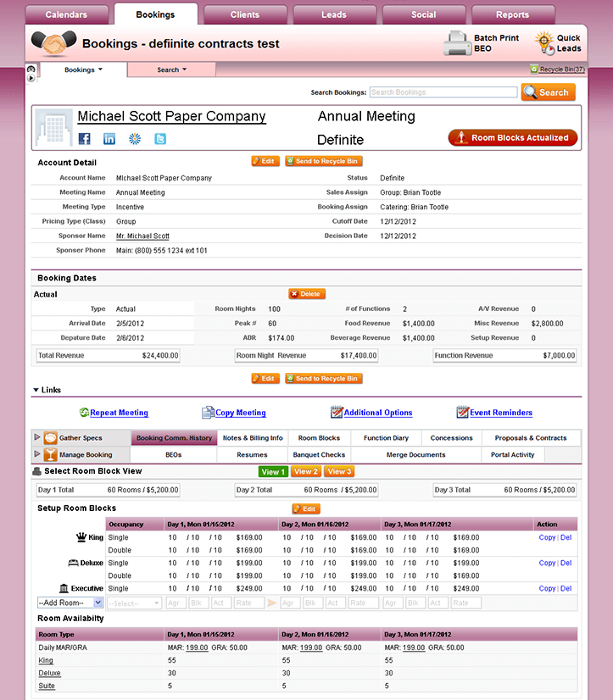Click the Recycle Bin icon at top right

tap(534, 69)
